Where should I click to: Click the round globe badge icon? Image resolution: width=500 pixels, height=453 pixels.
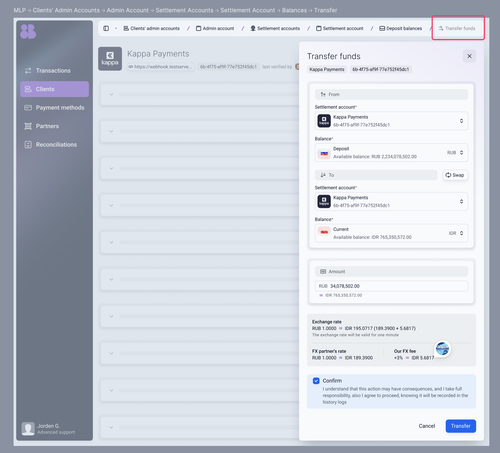(x=442, y=349)
